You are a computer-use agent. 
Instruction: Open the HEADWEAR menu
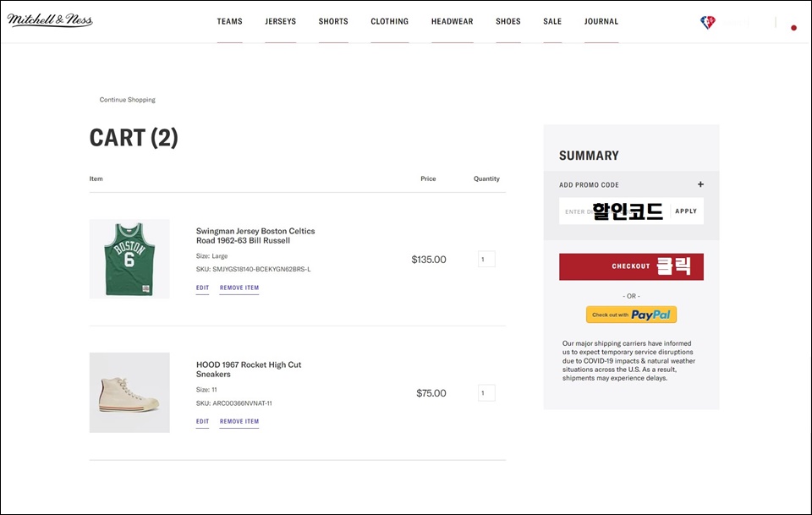click(452, 21)
